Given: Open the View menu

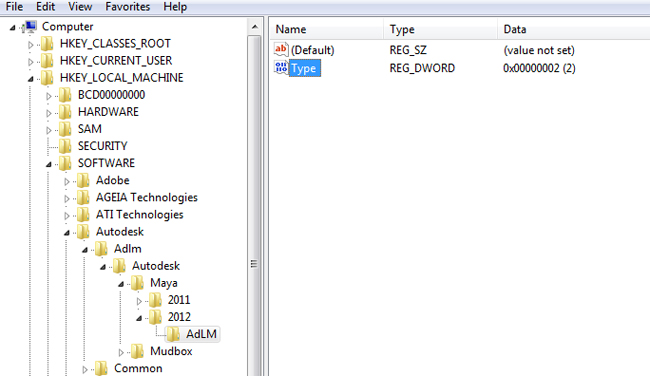Looking at the screenshot, I should coord(80,7).
